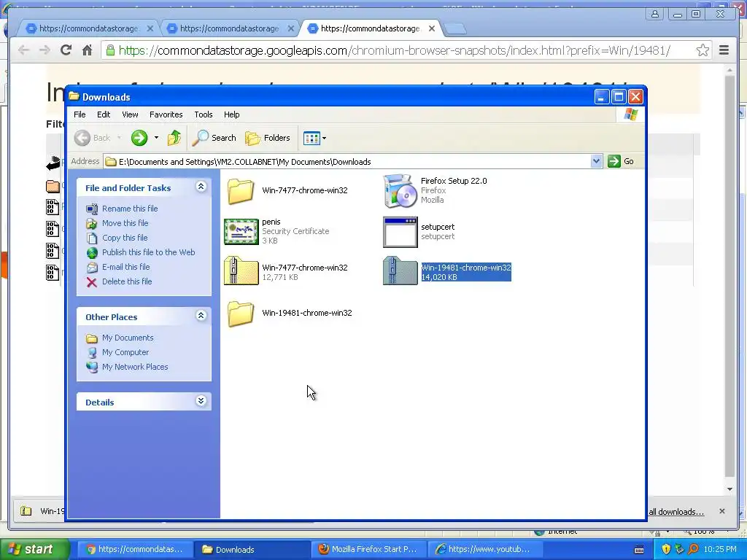This screenshot has width=747, height=560.
Task: Open the Favorites menu
Action: pyautogui.click(x=166, y=114)
